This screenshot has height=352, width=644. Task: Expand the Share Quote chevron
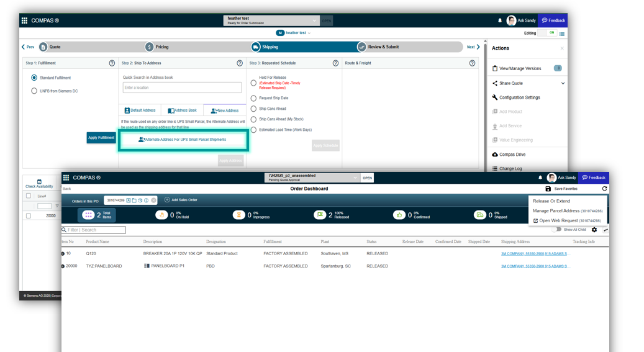563,83
